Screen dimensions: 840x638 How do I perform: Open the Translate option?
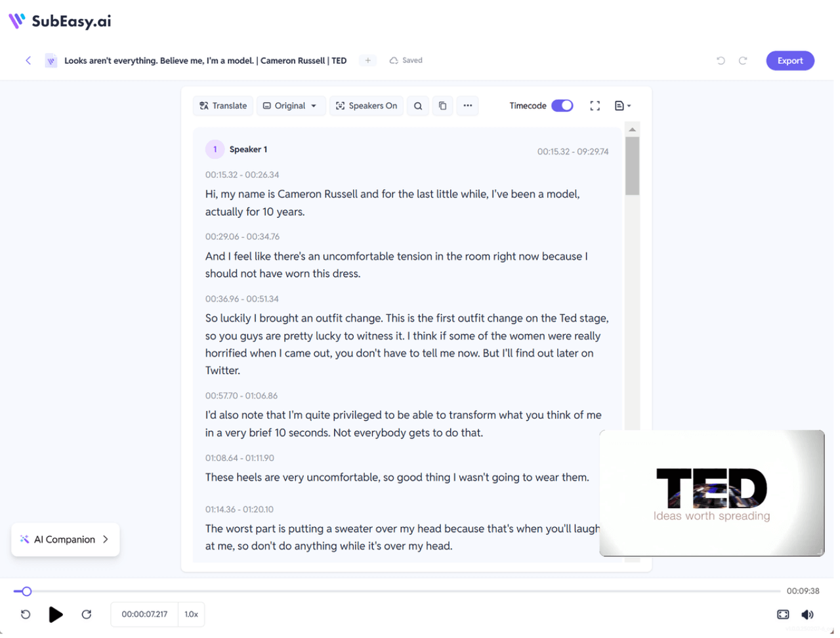(223, 106)
